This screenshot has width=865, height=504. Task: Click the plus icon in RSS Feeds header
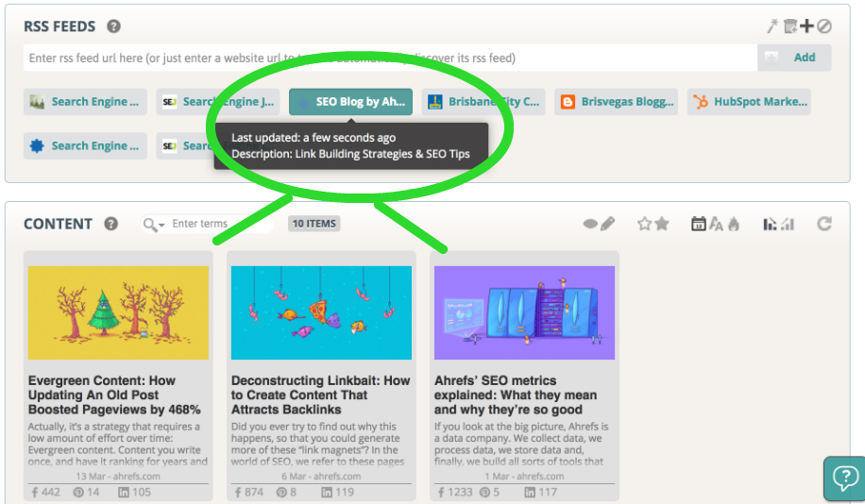coord(806,25)
